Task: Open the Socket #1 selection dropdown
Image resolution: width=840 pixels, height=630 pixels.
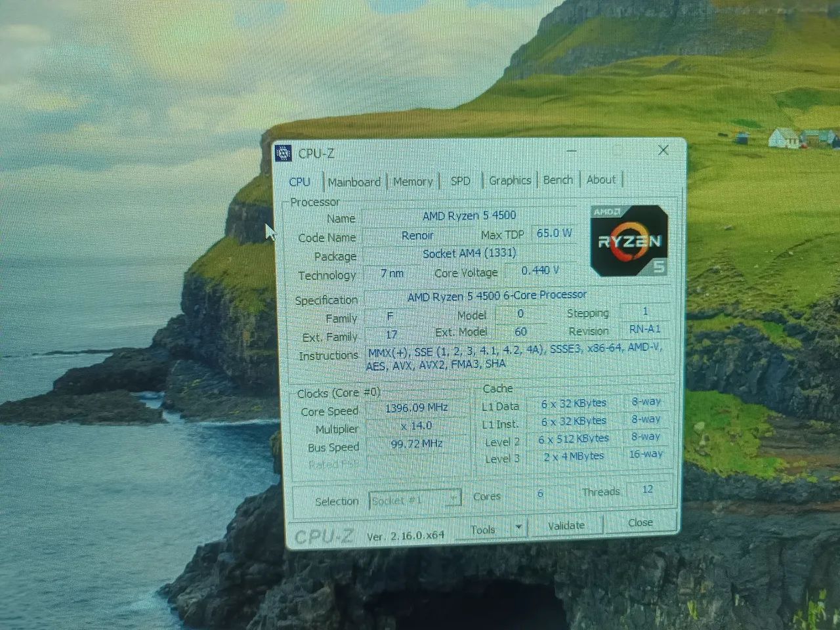Action: pyautogui.click(x=415, y=500)
